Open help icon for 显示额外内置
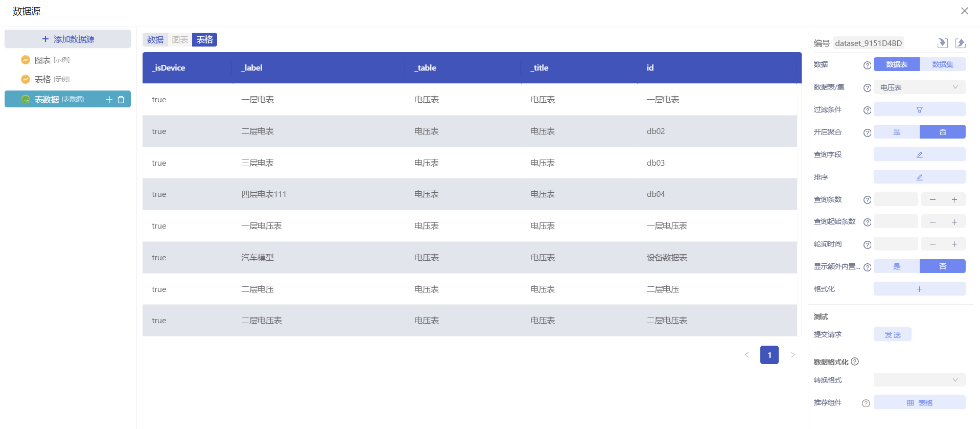 867,267
